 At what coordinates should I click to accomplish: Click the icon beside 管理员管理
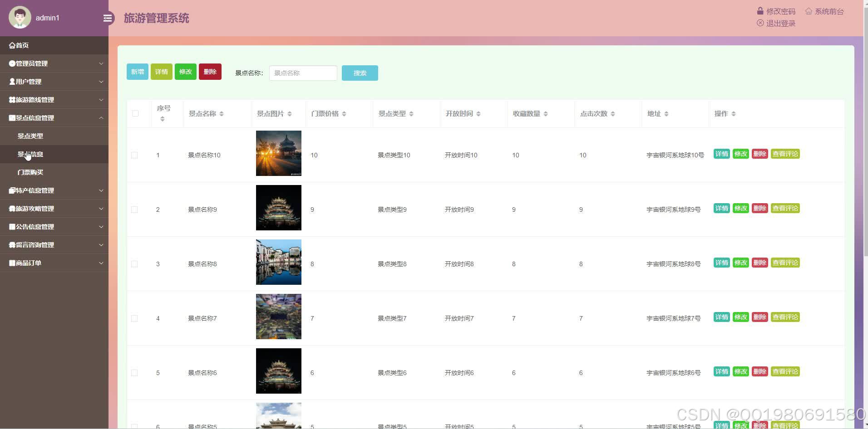12,63
